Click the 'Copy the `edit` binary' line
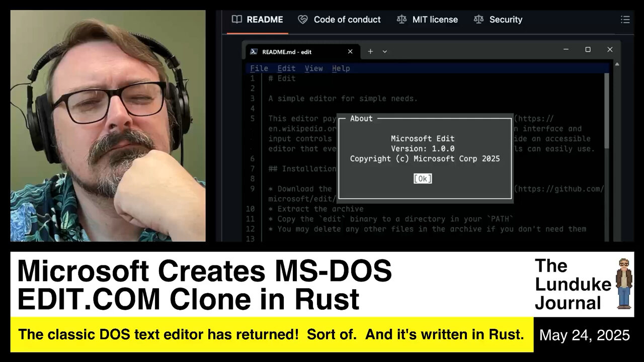The image size is (644, 362). [x=390, y=219]
